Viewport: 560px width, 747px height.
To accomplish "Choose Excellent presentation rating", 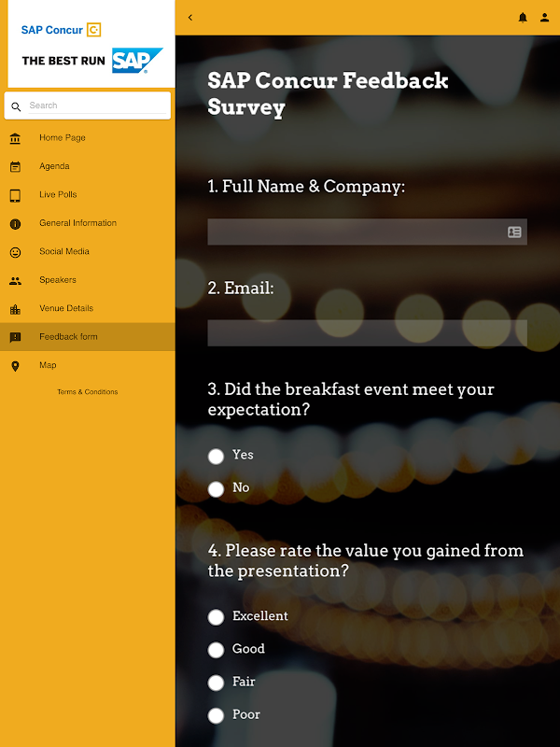I will (x=216, y=617).
